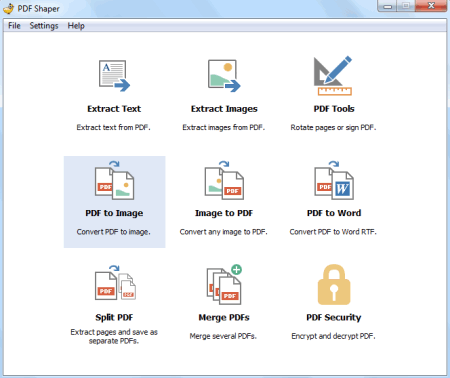Close the PDF Shaper window
Image resolution: width=450 pixels, height=378 pixels.
(431, 6)
